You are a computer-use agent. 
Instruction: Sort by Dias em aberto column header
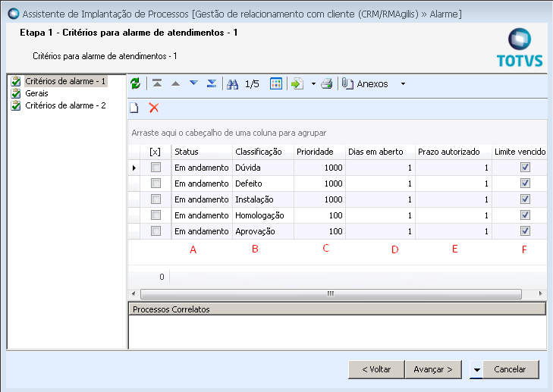[380, 152]
